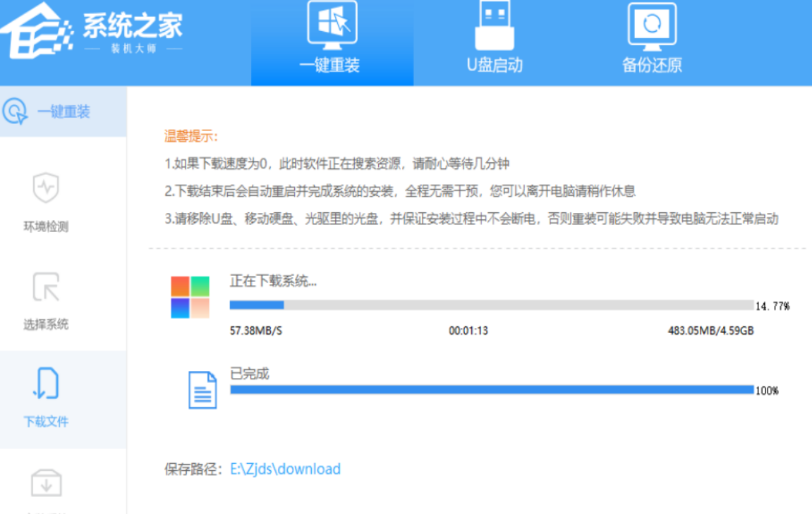Image resolution: width=812 pixels, height=514 pixels.
Task: Switch to the 一键重装 top tab label
Action: coord(329,66)
